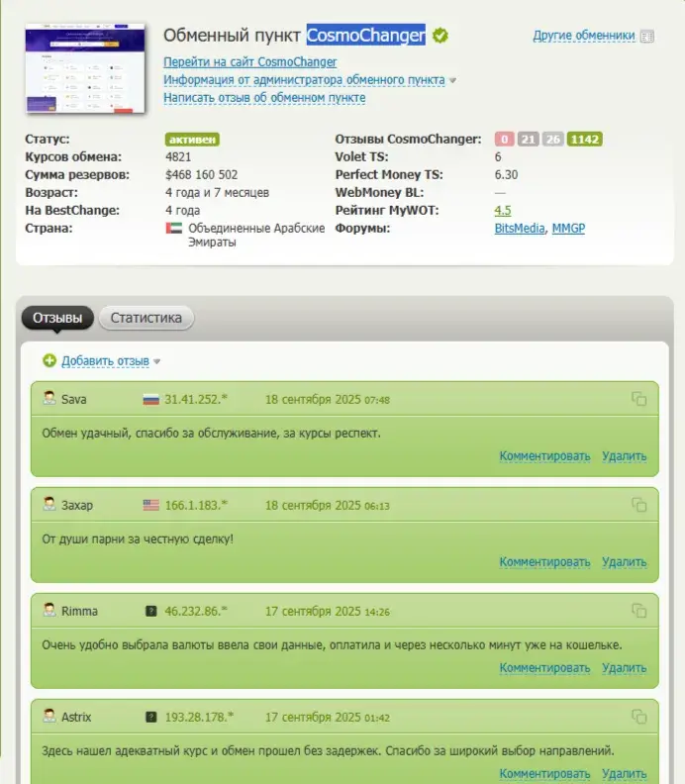Click the user avatar icon next to Захар
The height and width of the screenshot is (784, 685).
point(49,504)
